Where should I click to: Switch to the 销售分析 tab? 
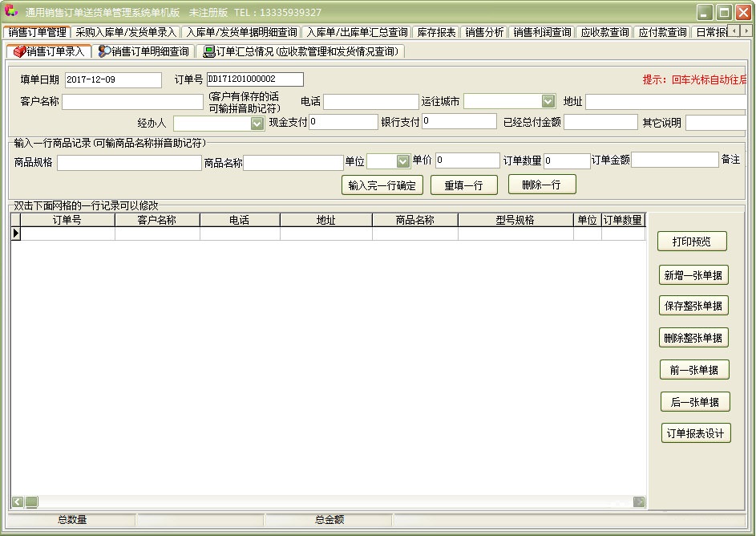point(483,32)
